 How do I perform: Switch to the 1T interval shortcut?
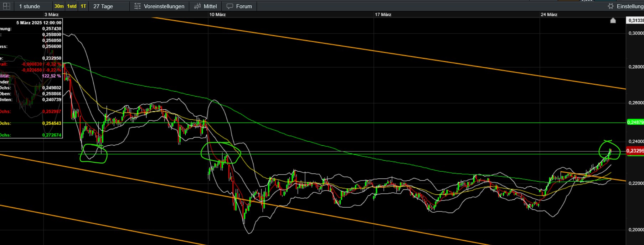tap(83, 6)
